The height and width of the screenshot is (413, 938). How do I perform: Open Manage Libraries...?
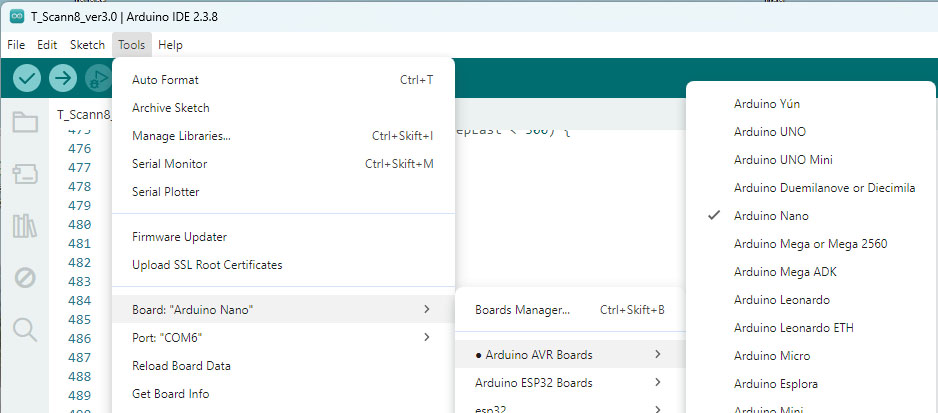[283, 136]
